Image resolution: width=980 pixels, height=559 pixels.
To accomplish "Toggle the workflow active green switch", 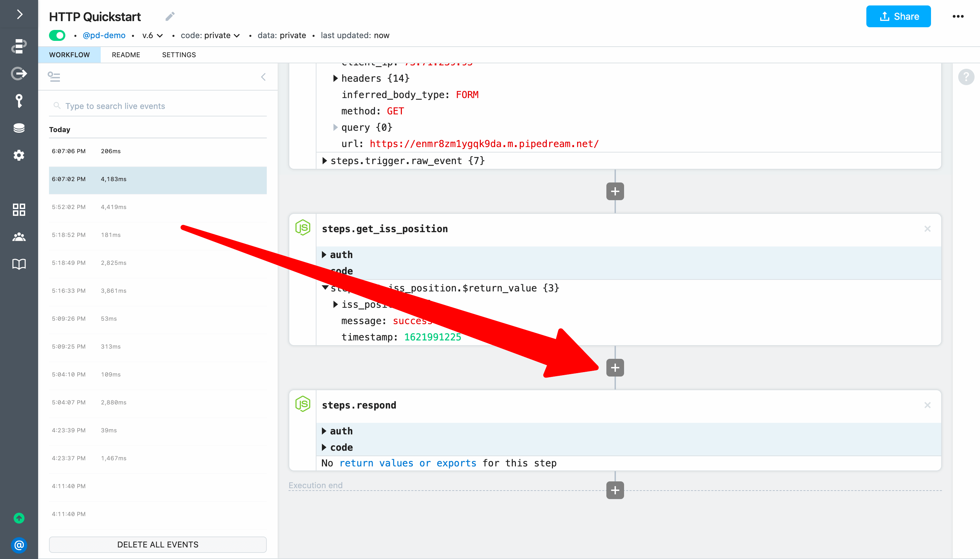I will coord(57,35).
